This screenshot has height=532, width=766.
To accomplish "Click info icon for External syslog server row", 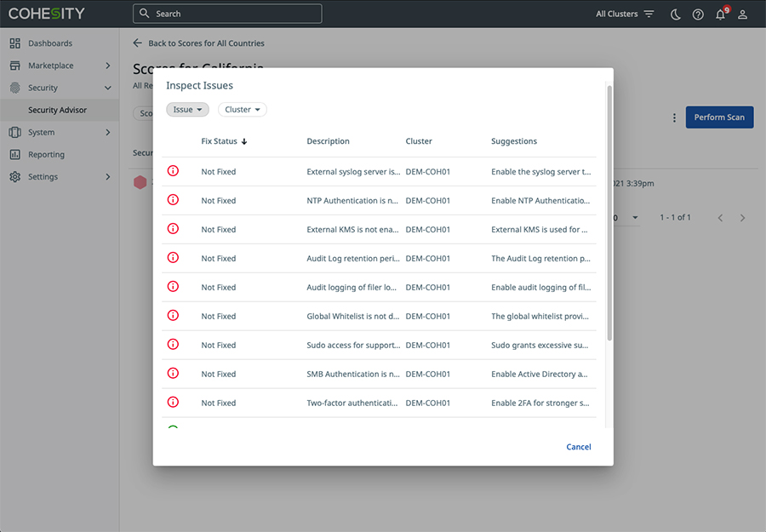I will pyautogui.click(x=173, y=171).
